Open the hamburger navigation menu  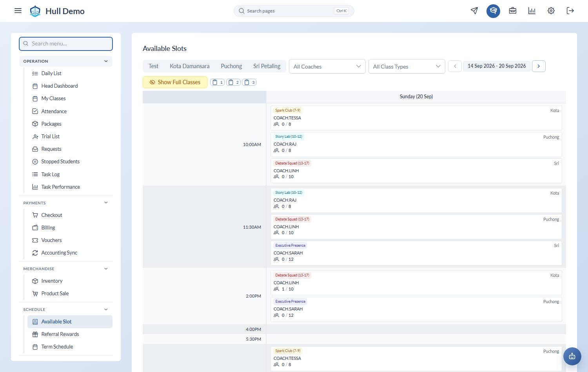point(18,11)
